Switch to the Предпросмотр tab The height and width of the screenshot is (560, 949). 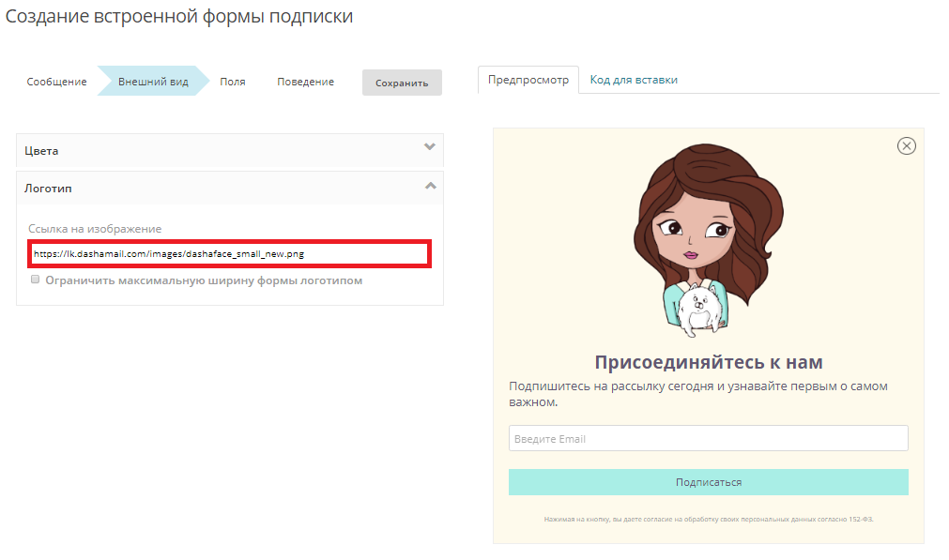(x=528, y=80)
